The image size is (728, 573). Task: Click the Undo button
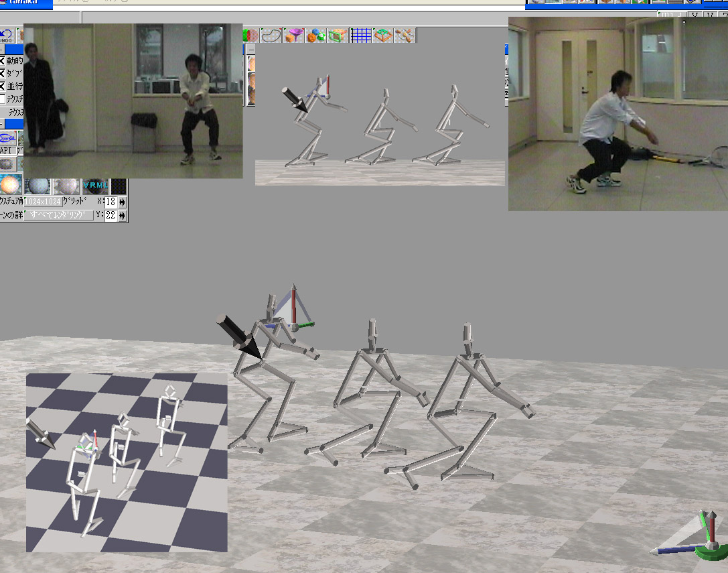tap(7, 36)
